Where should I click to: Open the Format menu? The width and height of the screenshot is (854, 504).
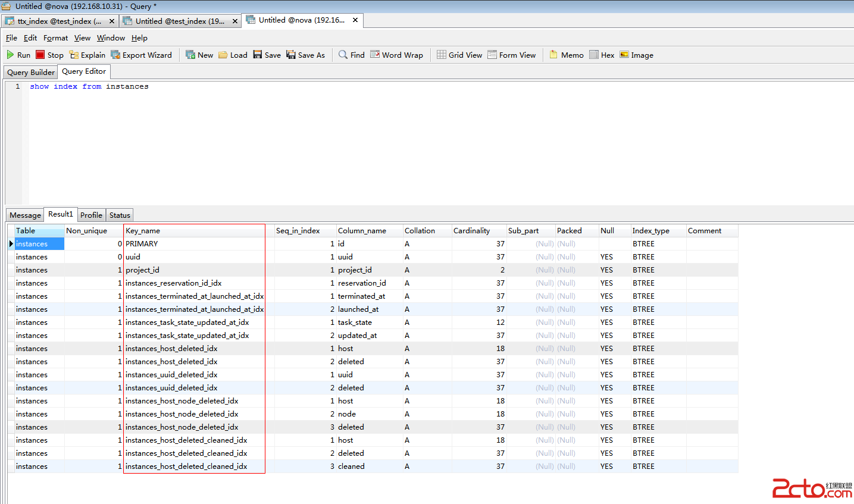coord(55,37)
